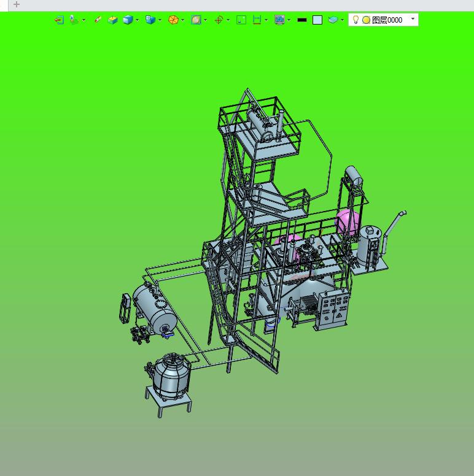Image resolution: width=474 pixels, height=476 pixels.
Task: Click the green square frame icon
Action: click(x=241, y=20)
